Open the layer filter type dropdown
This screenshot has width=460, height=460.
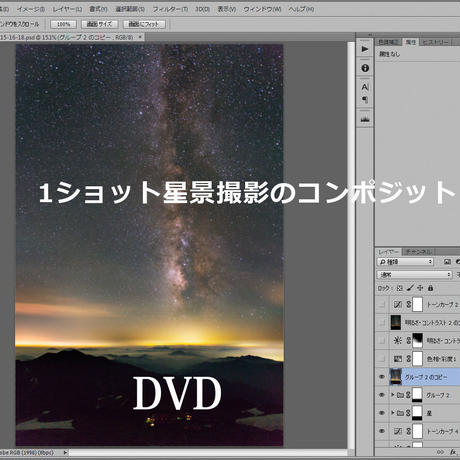405,262
